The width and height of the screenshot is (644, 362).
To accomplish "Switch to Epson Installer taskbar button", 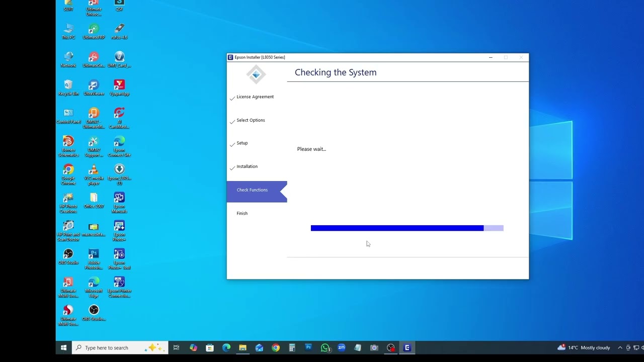I will coord(407,347).
